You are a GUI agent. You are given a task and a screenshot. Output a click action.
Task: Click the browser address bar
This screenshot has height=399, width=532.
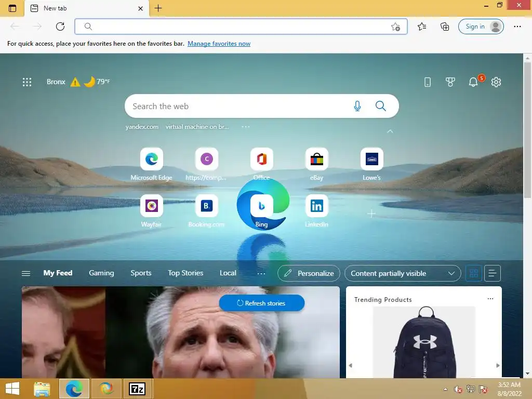(241, 26)
